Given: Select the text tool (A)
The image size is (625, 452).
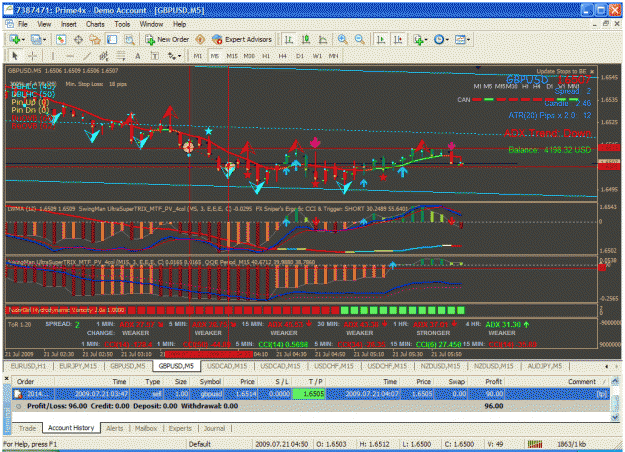Looking at the screenshot, I should 138,56.
